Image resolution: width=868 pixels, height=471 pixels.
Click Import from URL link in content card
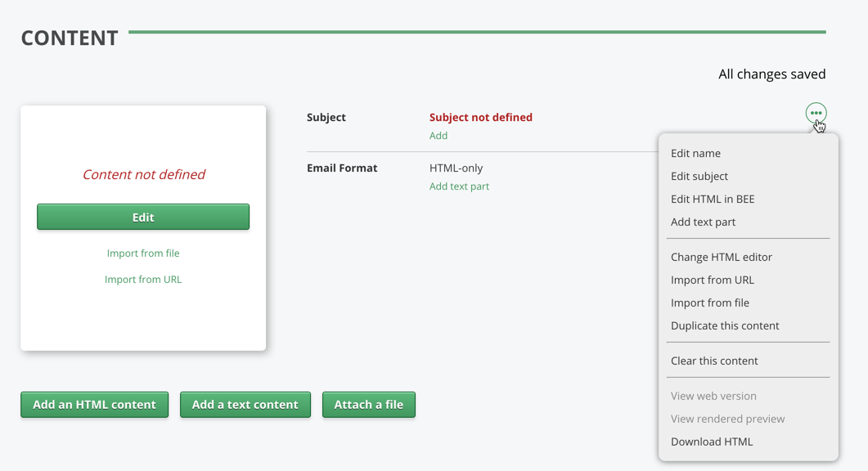pos(143,280)
